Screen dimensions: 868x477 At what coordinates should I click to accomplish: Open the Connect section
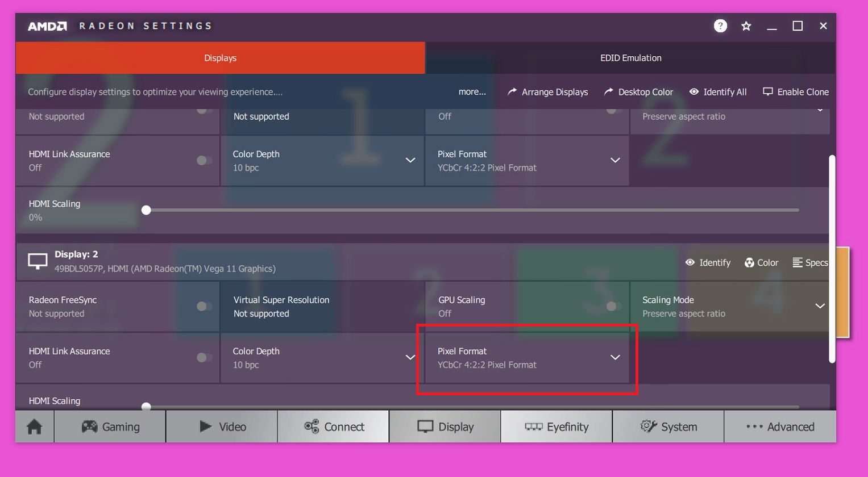[334, 426]
